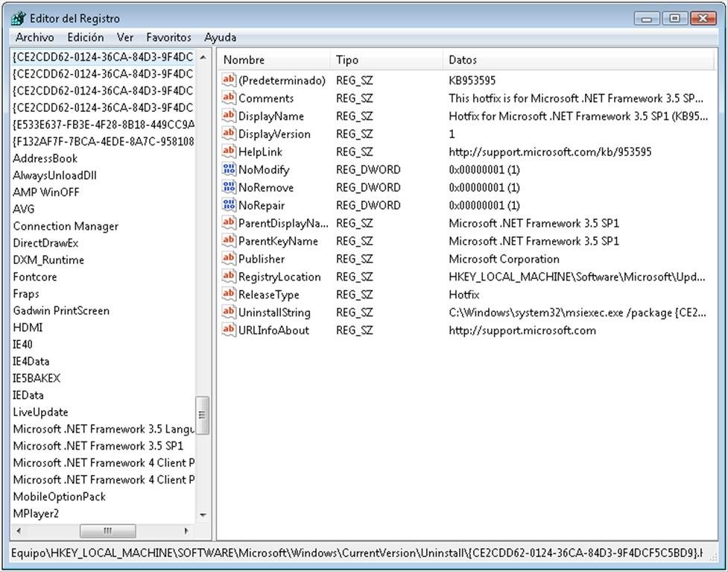Click the KB953595 data value
Screen dimensions: 728x572
point(472,81)
